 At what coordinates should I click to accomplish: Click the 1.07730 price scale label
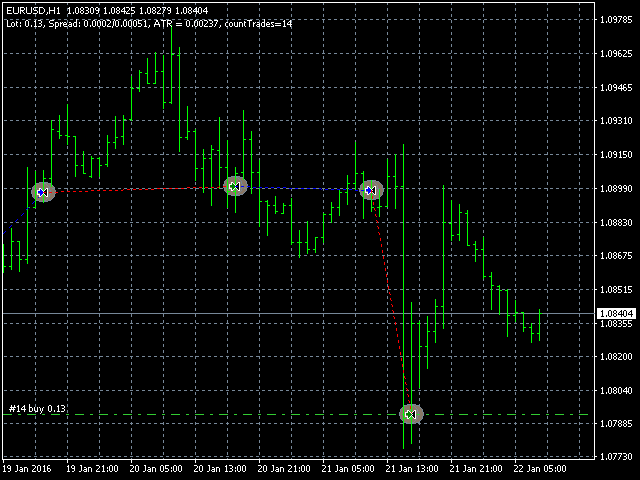(616, 457)
